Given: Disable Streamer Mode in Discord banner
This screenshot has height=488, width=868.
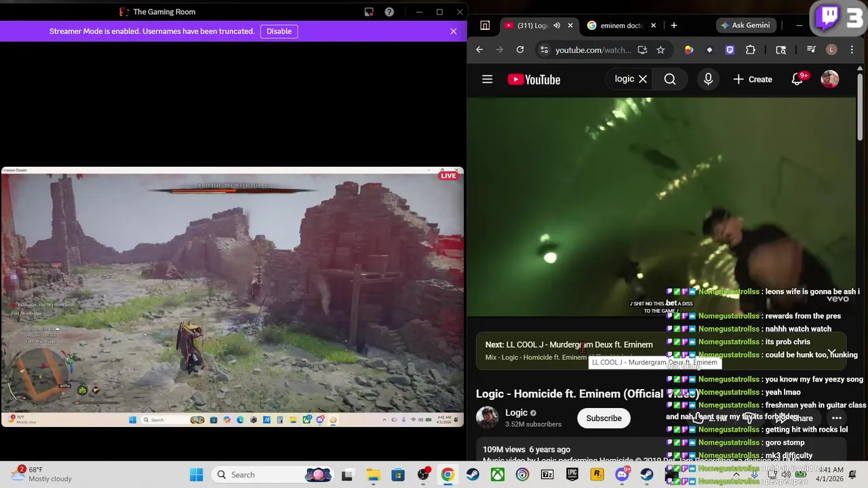Looking at the screenshot, I should [279, 31].
